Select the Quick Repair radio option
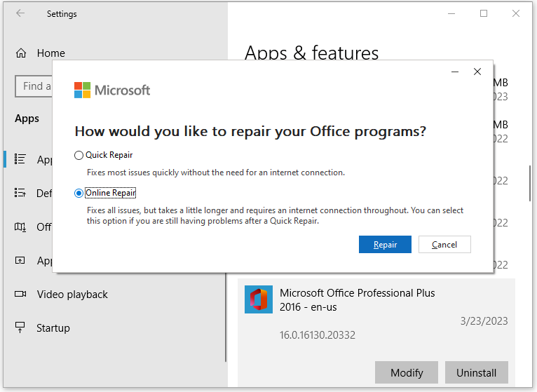The height and width of the screenshot is (392, 537). pos(79,155)
